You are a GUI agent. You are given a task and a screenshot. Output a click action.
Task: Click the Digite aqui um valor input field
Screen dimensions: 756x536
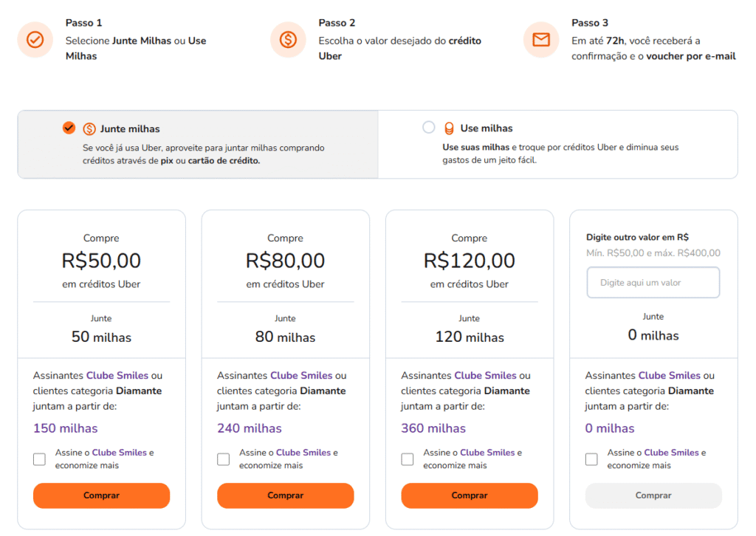[653, 282]
